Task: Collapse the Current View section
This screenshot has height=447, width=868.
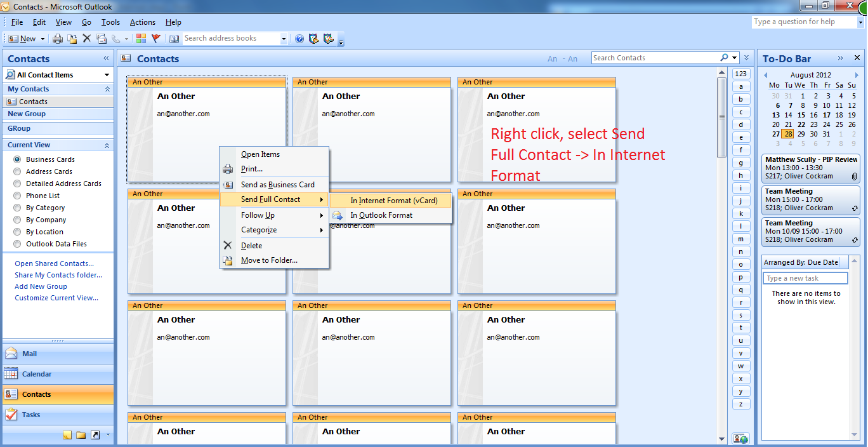Action: pyautogui.click(x=107, y=145)
